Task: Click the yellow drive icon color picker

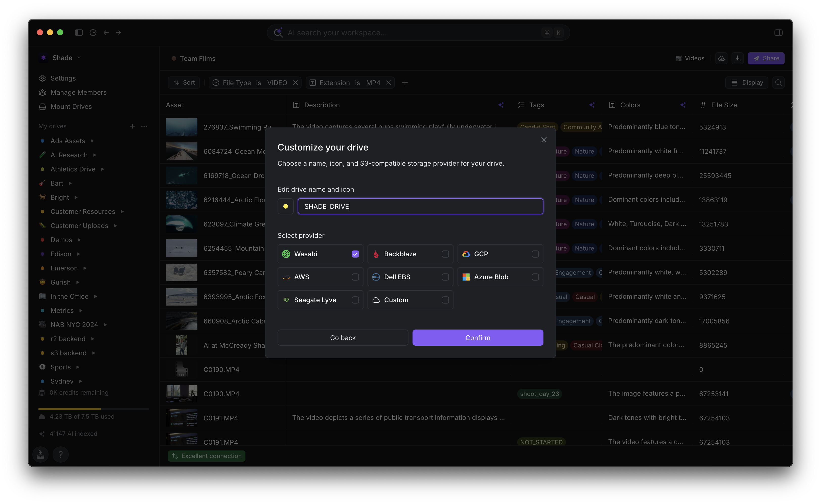Action: coord(285,206)
